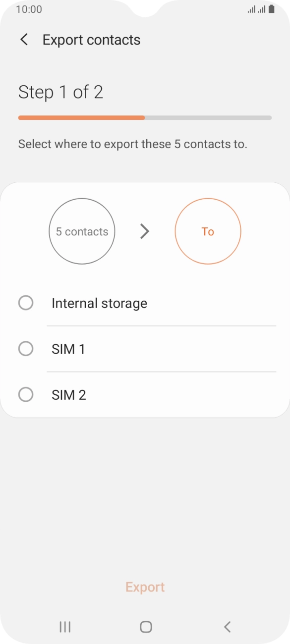Tap the Recents button in navigation bar
290x644 pixels.
click(64, 626)
